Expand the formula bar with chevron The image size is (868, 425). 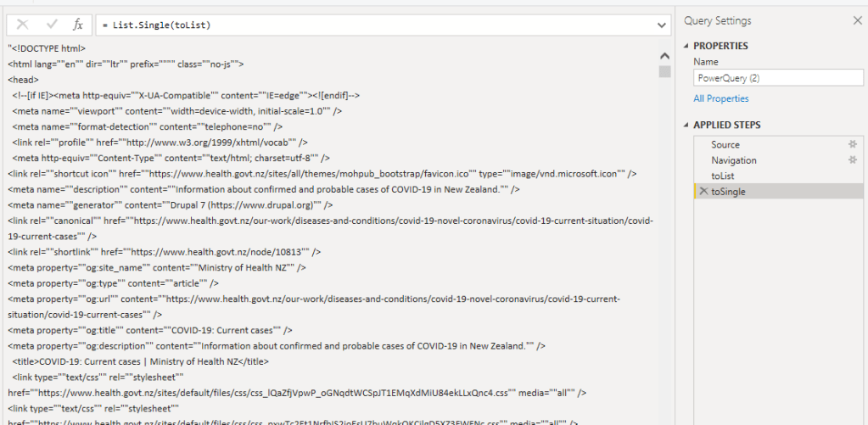pyautogui.click(x=662, y=25)
